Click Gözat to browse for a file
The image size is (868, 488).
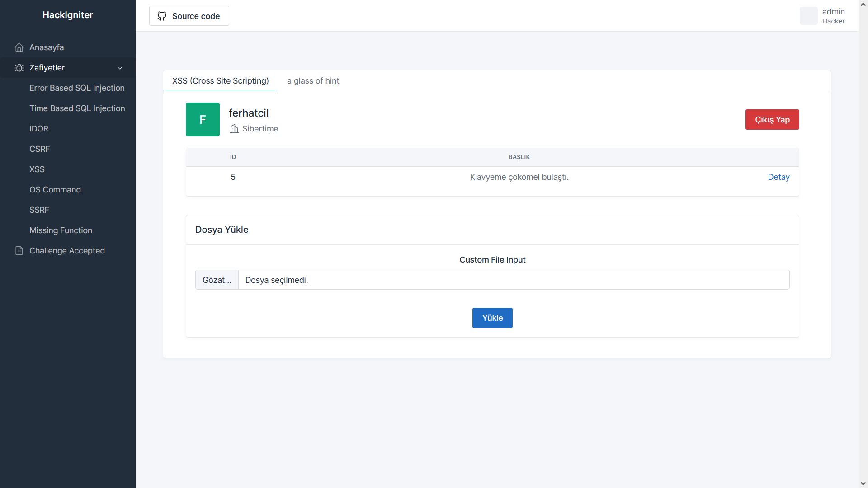pyautogui.click(x=217, y=280)
